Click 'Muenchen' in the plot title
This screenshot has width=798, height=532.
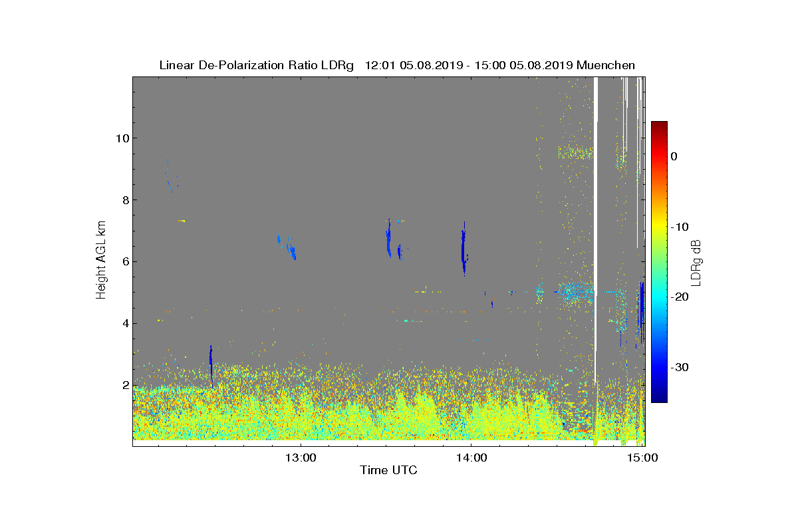pyautogui.click(x=606, y=65)
